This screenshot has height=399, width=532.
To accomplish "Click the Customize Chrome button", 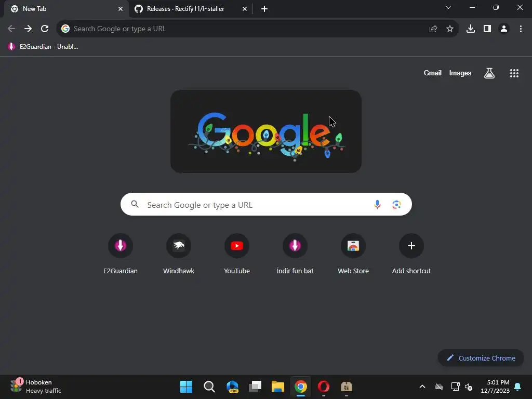I will click(x=481, y=358).
